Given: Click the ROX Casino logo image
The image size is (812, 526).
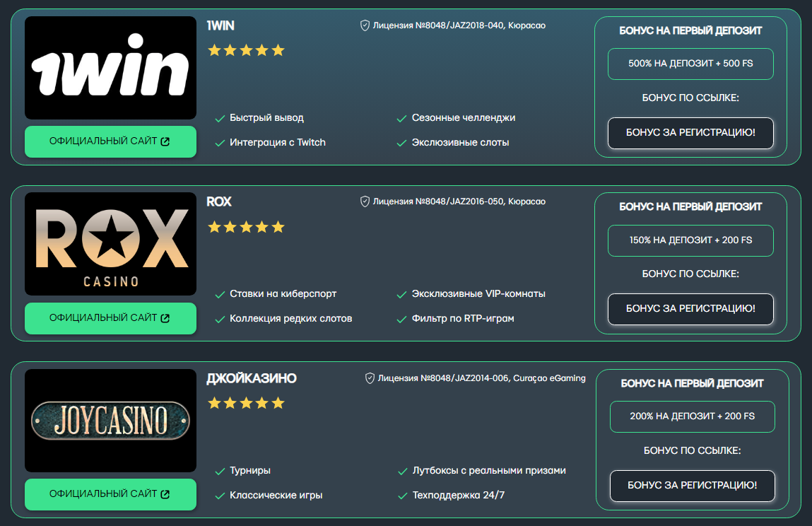Looking at the screenshot, I should coord(110,244).
